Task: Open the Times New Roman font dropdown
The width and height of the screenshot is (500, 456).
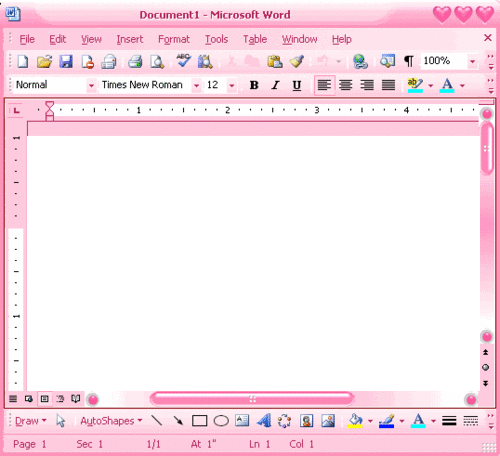Action: pos(197,86)
